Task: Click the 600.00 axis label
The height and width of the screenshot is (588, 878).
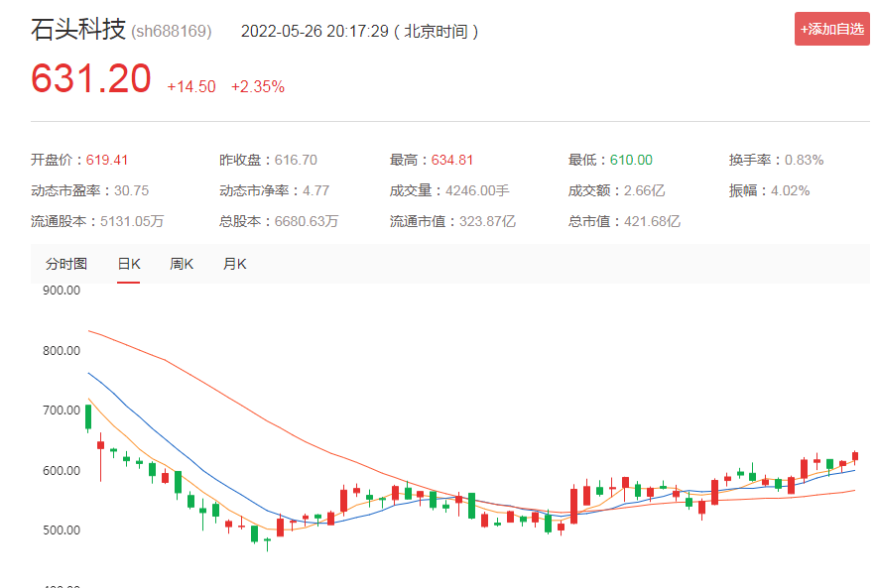Action: (62, 471)
